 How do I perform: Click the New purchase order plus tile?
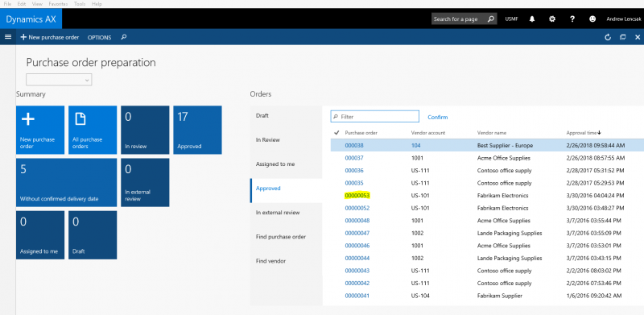coord(40,130)
